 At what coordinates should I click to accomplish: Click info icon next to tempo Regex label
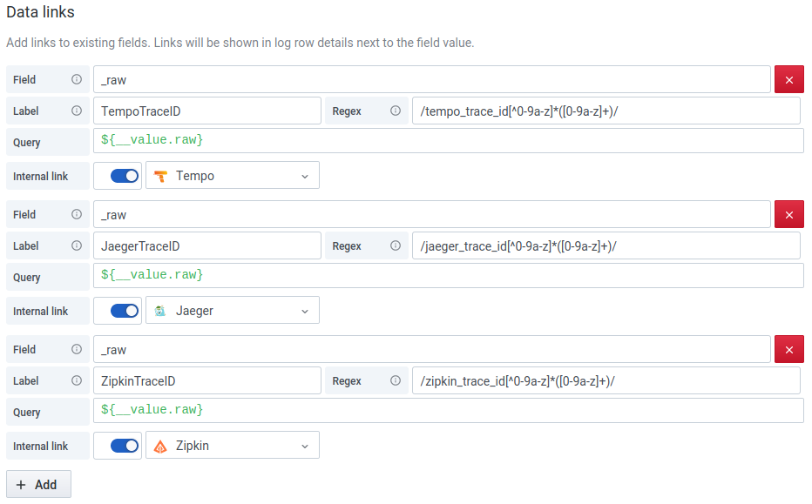coord(396,111)
